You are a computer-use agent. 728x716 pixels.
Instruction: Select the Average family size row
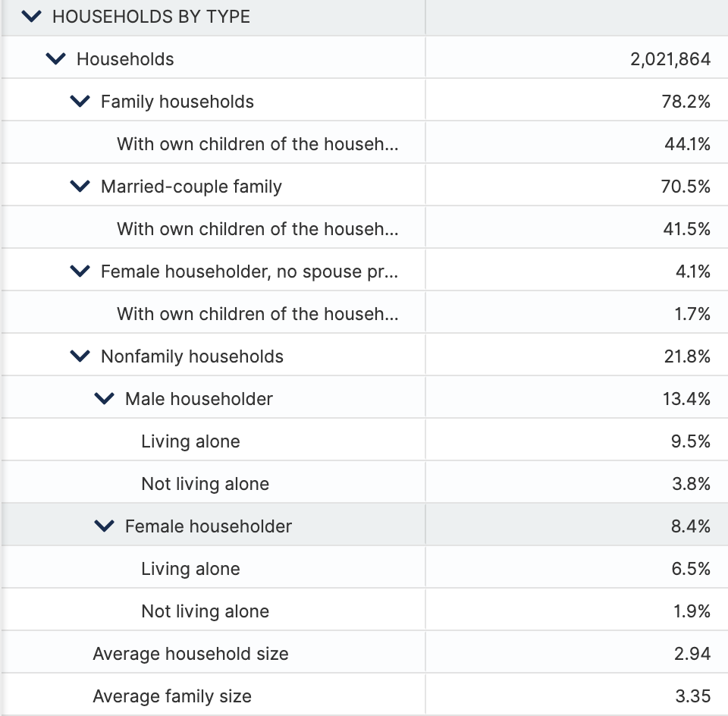click(x=364, y=696)
